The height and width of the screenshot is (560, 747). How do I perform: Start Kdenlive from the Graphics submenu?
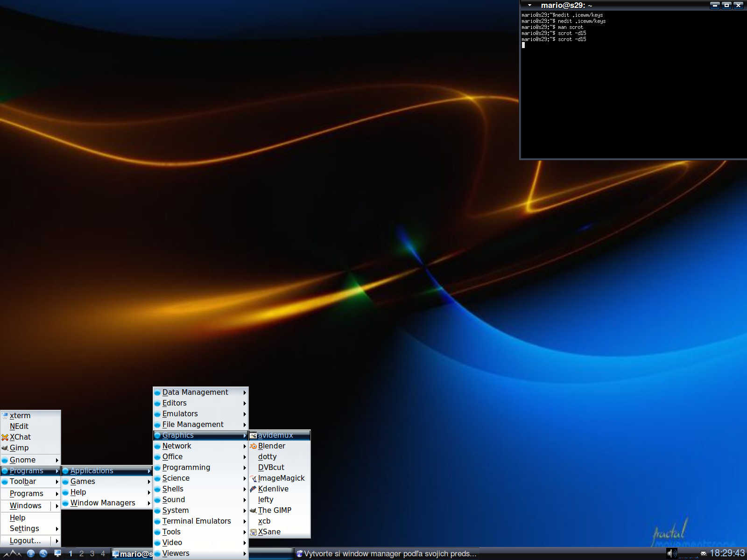pos(280,489)
